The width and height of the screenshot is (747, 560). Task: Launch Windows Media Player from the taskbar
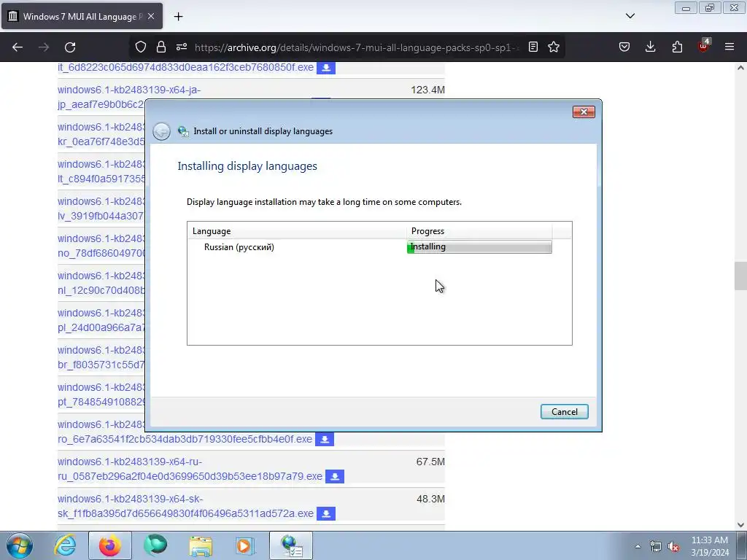tap(246, 545)
